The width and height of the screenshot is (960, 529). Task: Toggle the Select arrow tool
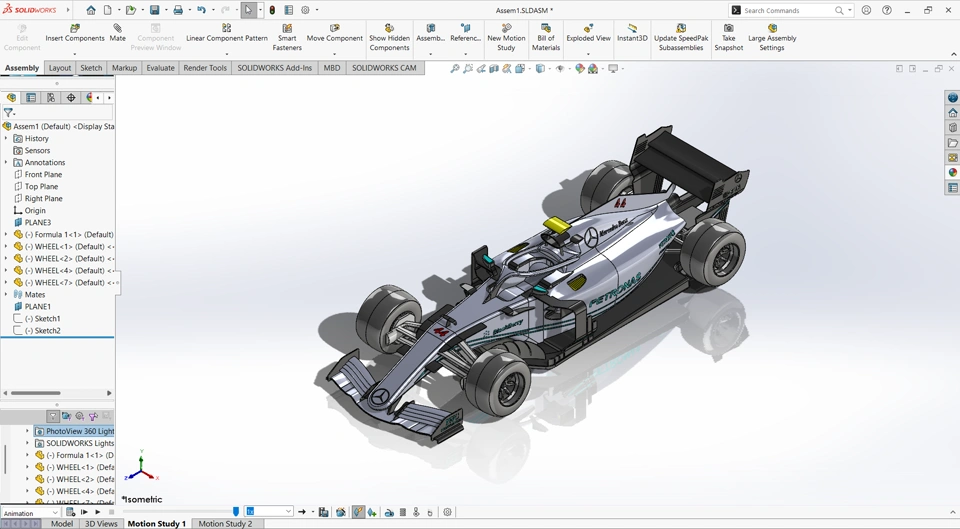(248, 10)
